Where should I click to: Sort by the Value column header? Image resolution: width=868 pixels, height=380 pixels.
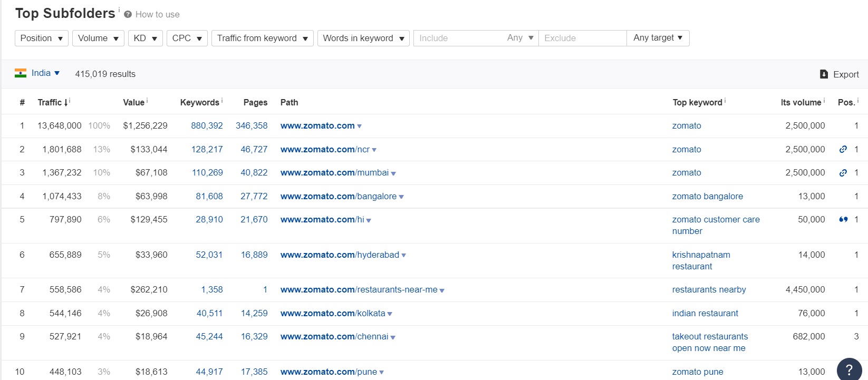134,102
